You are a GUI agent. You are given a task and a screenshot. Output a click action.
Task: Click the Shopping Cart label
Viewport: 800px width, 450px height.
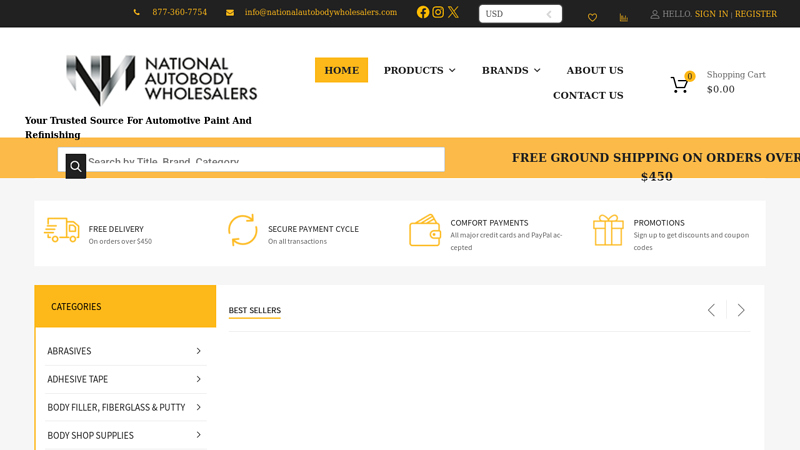(736, 74)
